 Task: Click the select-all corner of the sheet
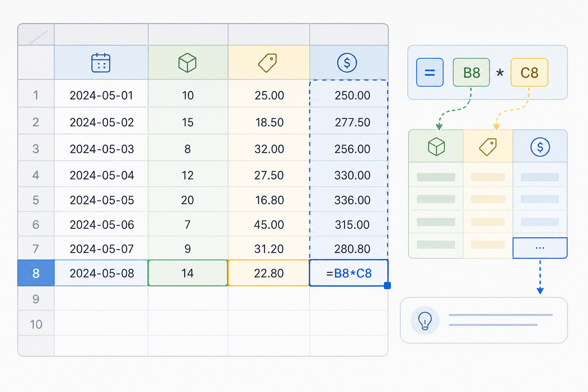[36, 35]
